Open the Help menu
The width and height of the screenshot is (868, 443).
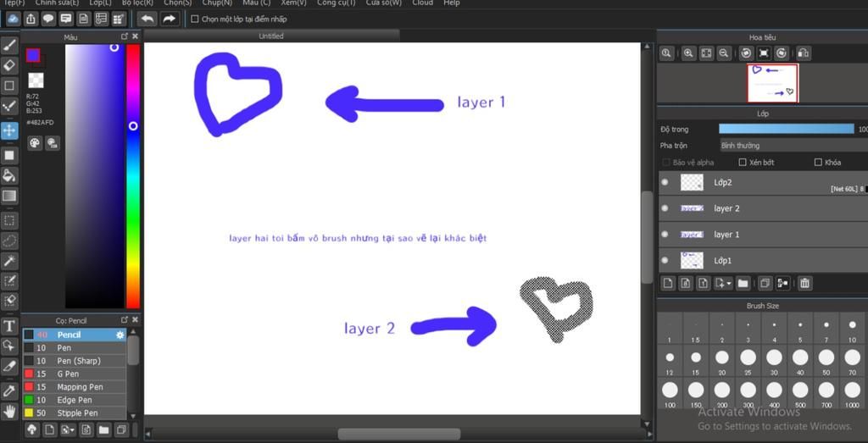pyautogui.click(x=452, y=3)
